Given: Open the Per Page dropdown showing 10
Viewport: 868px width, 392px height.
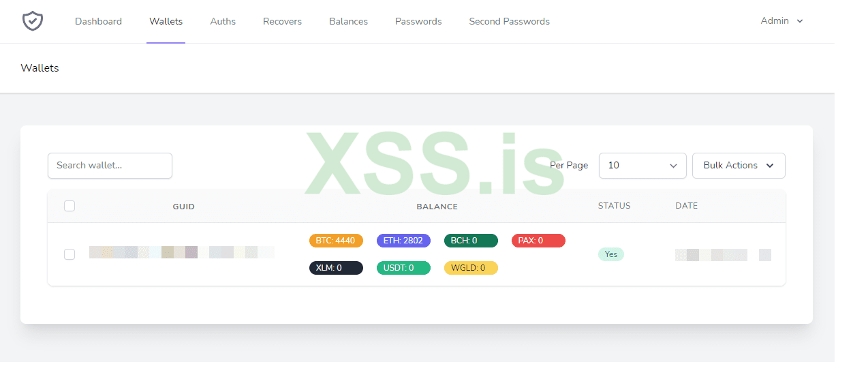Looking at the screenshot, I should pos(642,166).
